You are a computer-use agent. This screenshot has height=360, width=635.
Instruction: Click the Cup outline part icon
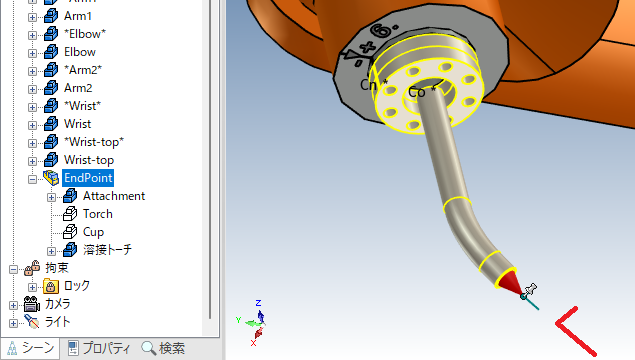(x=70, y=232)
